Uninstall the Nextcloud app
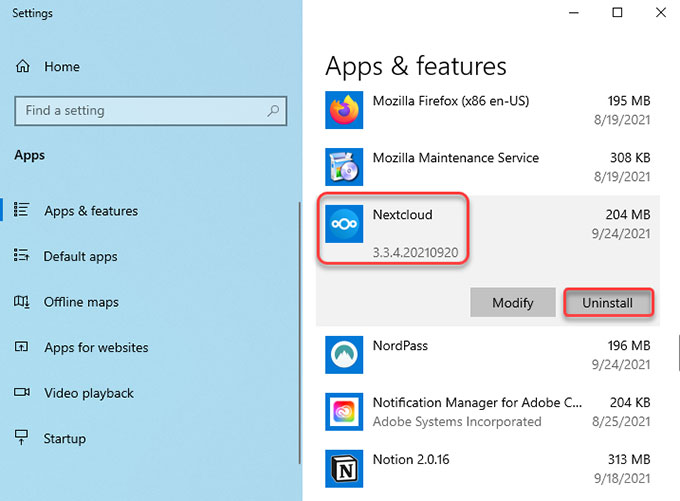 608,302
